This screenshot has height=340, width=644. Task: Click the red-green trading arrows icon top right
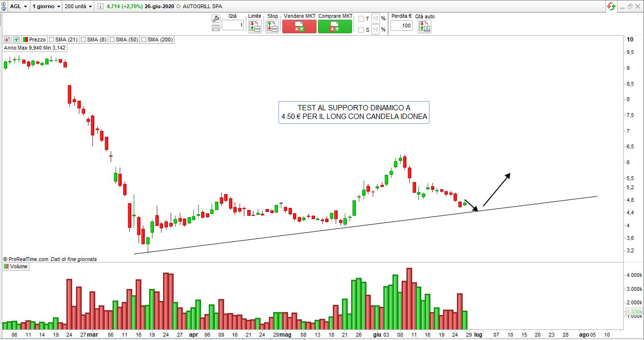tap(611, 6)
